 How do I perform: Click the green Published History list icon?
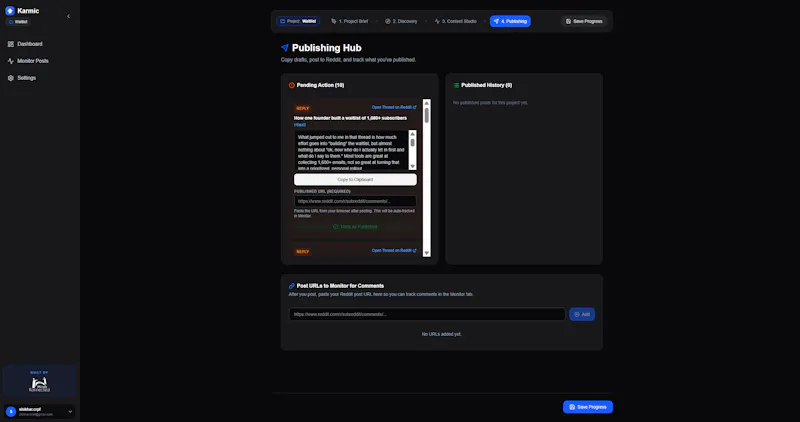click(456, 85)
